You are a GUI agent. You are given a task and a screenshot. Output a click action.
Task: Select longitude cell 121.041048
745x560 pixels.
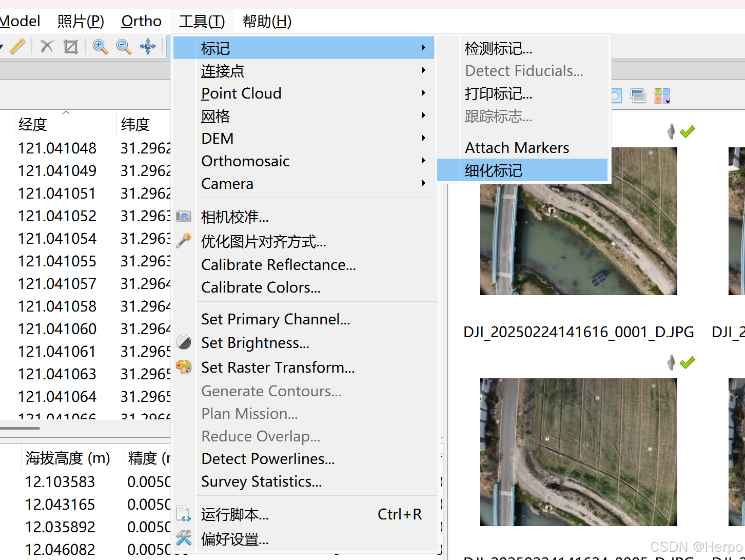click(x=57, y=148)
